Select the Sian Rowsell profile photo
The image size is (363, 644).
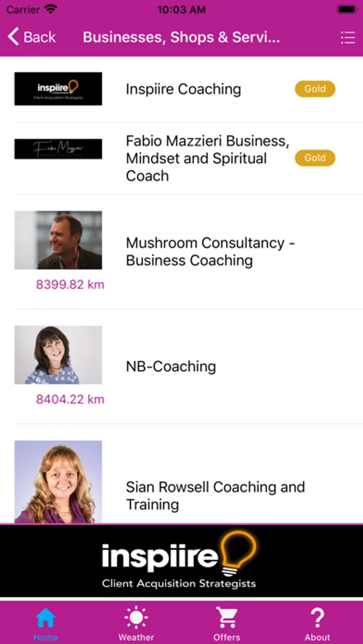click(58, 482)
